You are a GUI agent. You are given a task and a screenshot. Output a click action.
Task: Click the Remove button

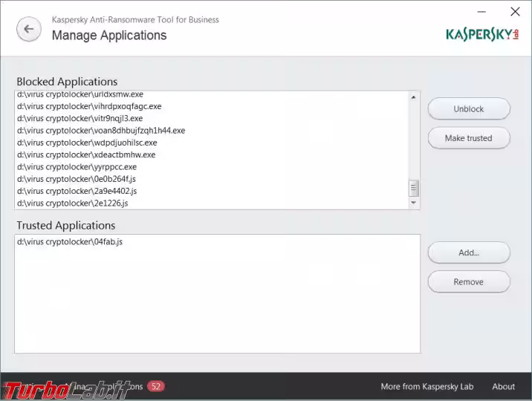[x=469, y=281]
